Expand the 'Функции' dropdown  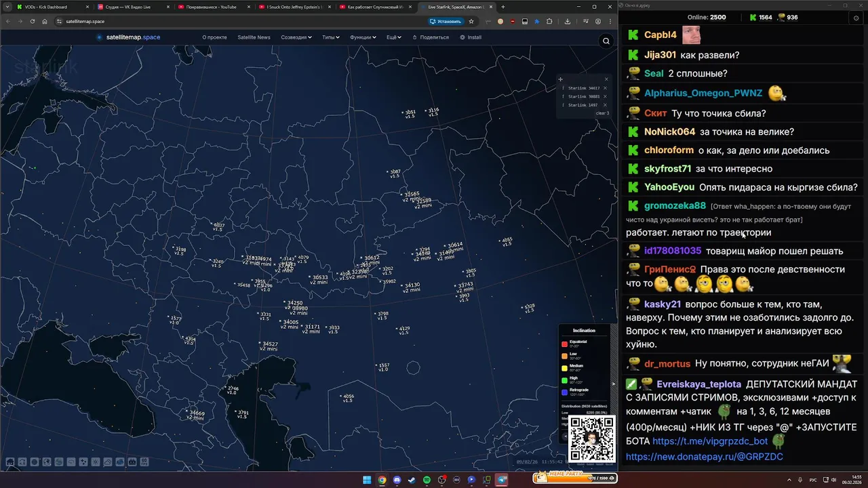[363, 37]
